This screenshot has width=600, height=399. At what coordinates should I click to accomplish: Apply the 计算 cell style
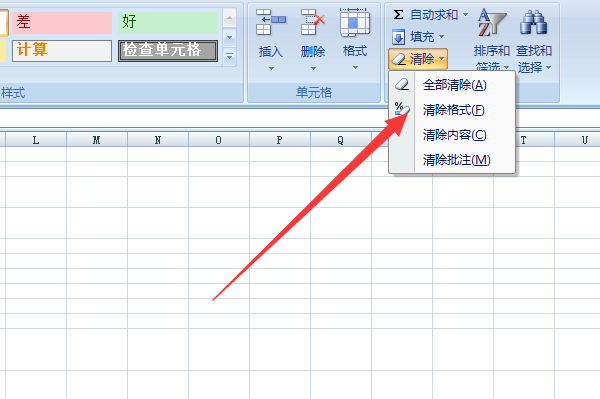coord(62,50)
